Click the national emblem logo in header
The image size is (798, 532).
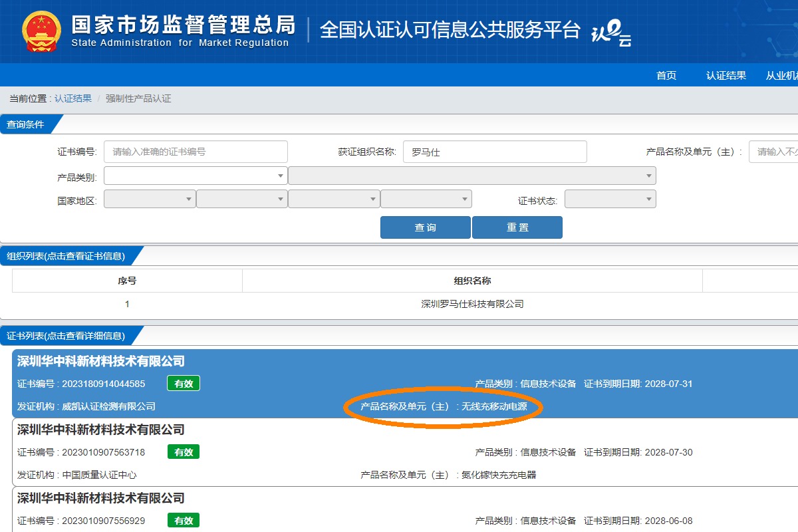[41, 31]
